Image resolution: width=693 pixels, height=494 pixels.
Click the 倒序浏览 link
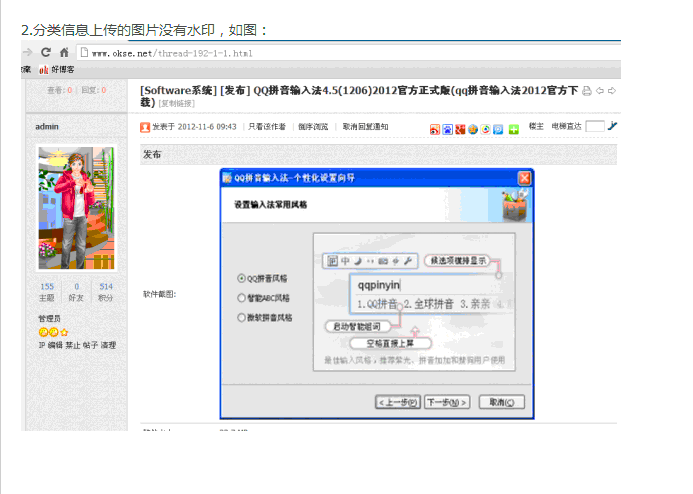313,127
